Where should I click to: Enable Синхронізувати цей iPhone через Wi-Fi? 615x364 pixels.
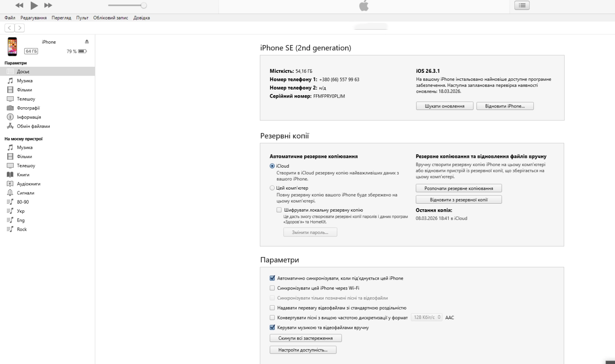click(272, 288)
